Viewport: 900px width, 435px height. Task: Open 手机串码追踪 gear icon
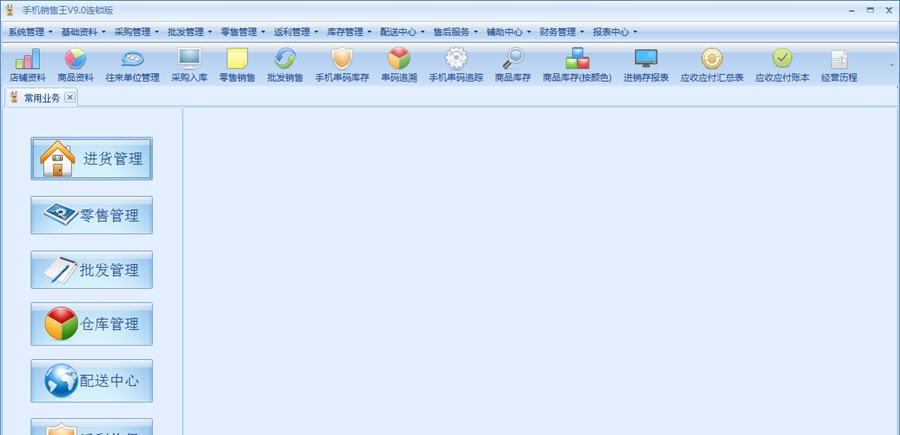456,65
